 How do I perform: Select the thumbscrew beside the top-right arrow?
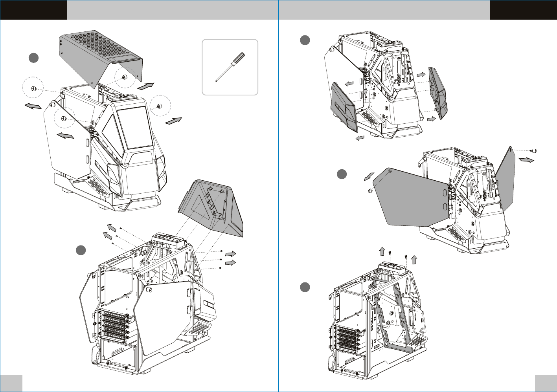coord(533,151)
